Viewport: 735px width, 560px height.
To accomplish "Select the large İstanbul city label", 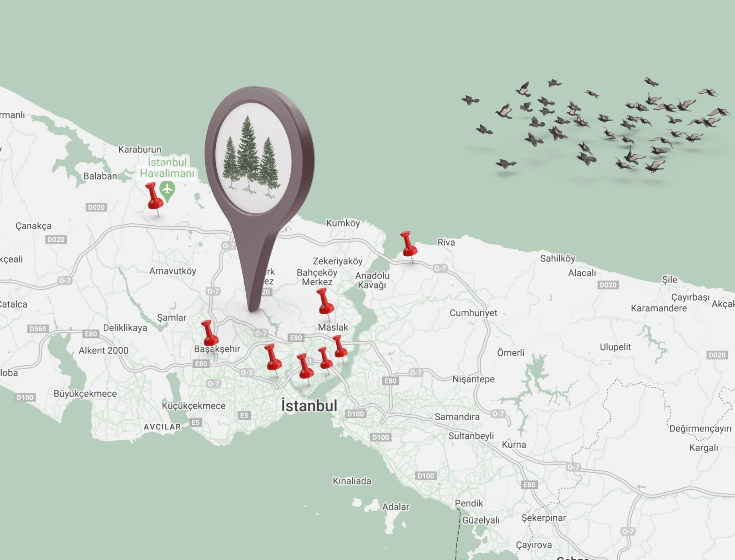I will coord(309,406).
